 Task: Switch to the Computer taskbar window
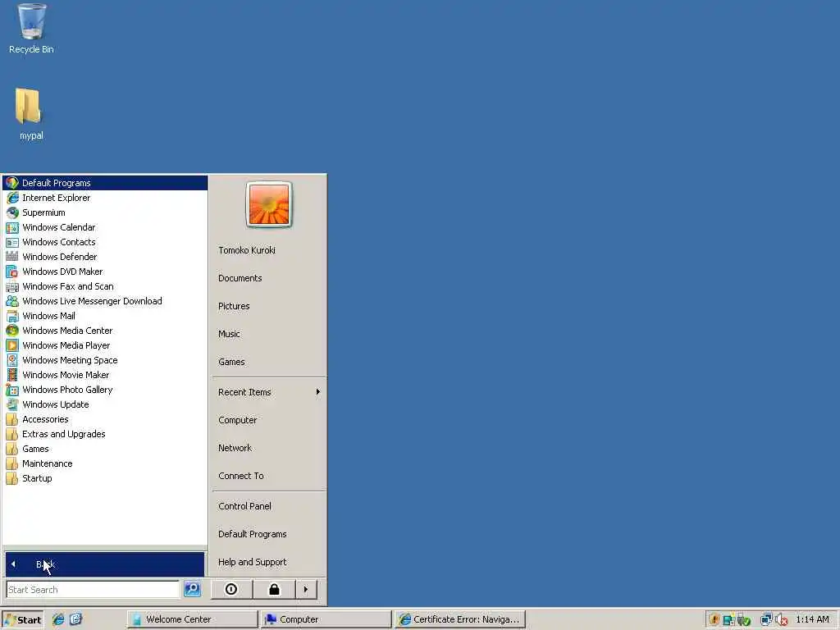(x=326, y=619)
